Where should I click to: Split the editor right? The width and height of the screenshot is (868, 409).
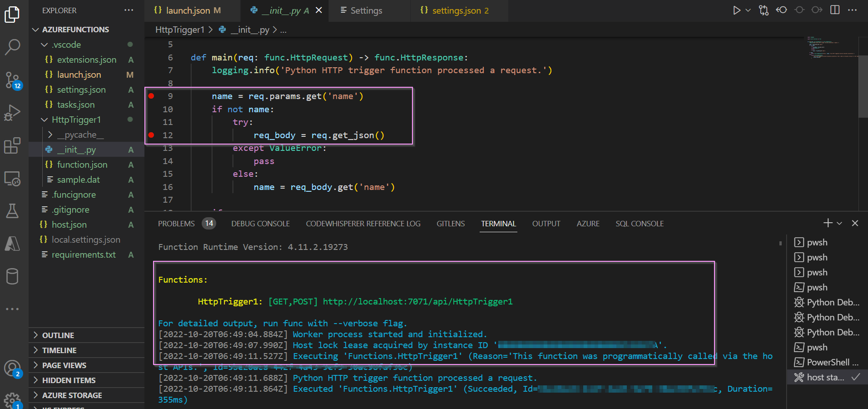coord(835,10)
